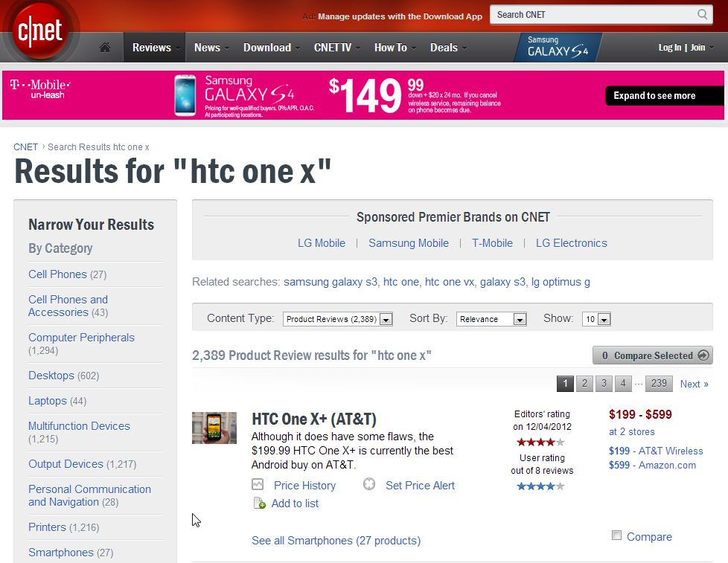Image resolution: width=728 pixels, height=563 pixels.
Task: Jump to last results page 239
Action: (x=659, y=384)
